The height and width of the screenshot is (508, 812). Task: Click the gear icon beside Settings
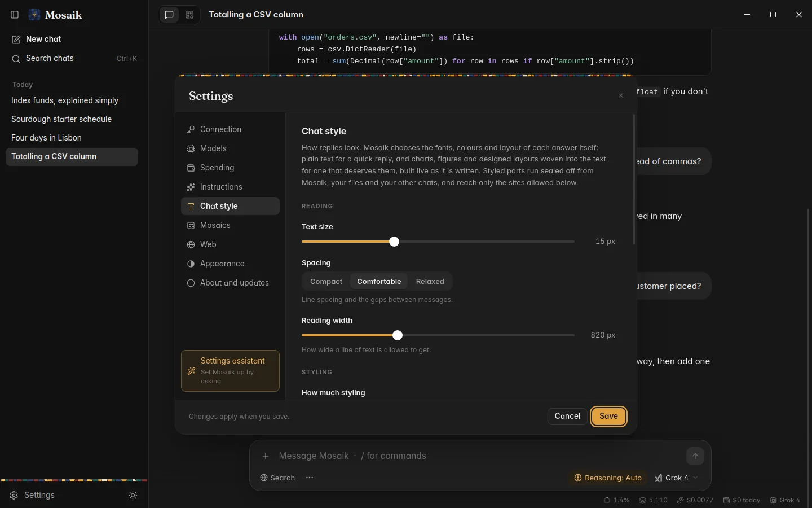[14, 495]
